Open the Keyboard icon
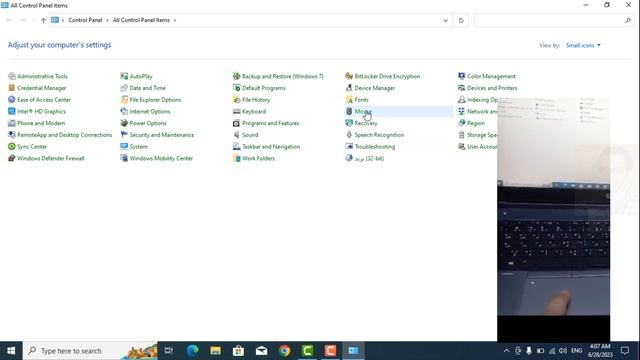Image resolution: width=640 pixels, height=360 pixels. click(236, 111)
